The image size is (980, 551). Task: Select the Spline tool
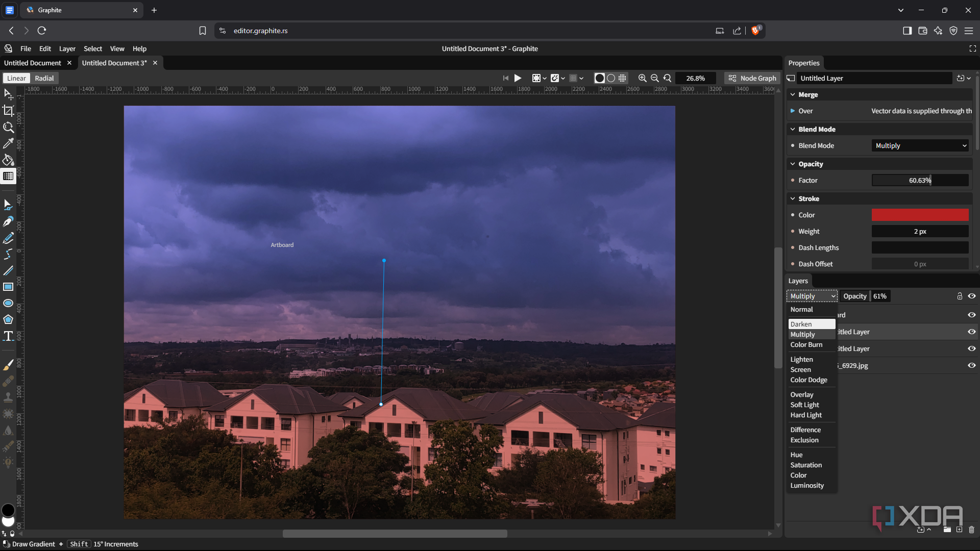click(x=8, y=254)
